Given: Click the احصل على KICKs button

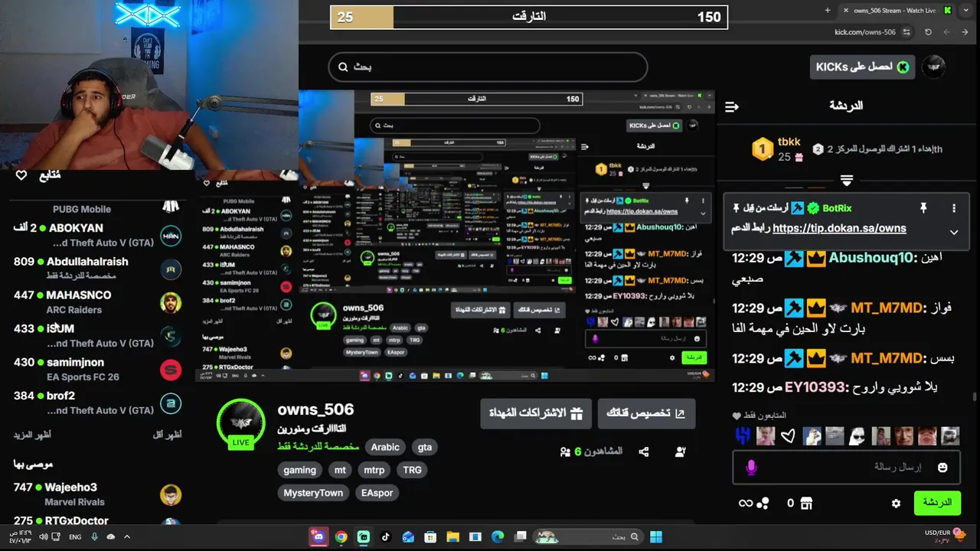Looking at the screenshot, I should click(862, 67).
